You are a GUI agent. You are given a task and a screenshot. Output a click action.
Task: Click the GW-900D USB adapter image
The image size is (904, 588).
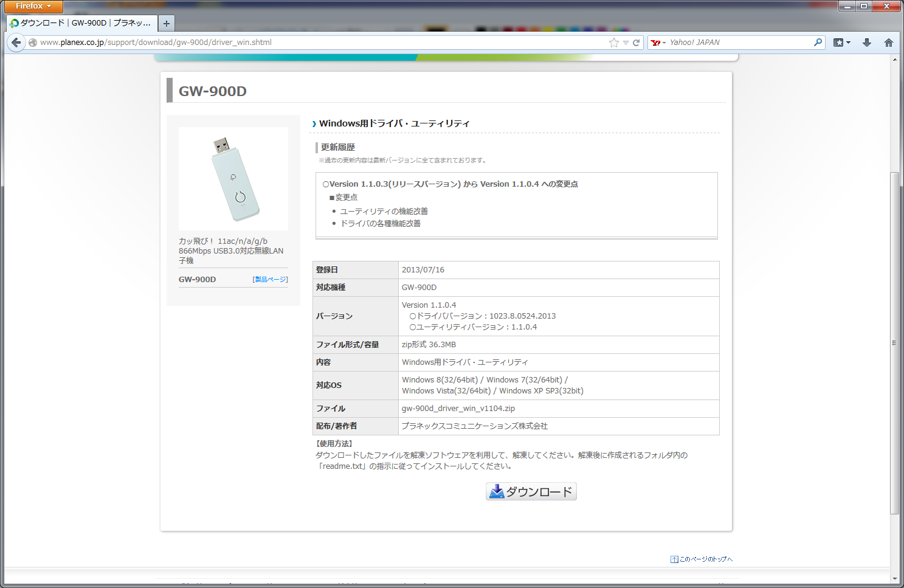pos(233,178)
